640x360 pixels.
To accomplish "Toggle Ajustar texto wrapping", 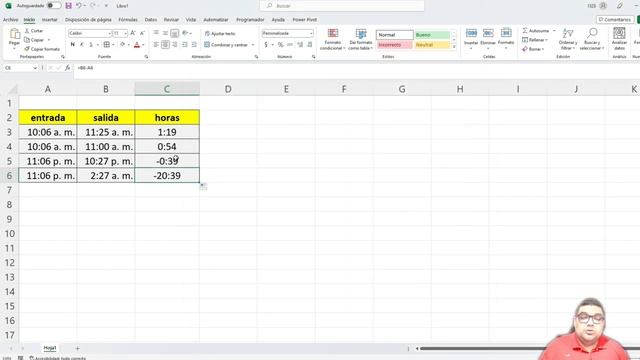I will (220, 33).
